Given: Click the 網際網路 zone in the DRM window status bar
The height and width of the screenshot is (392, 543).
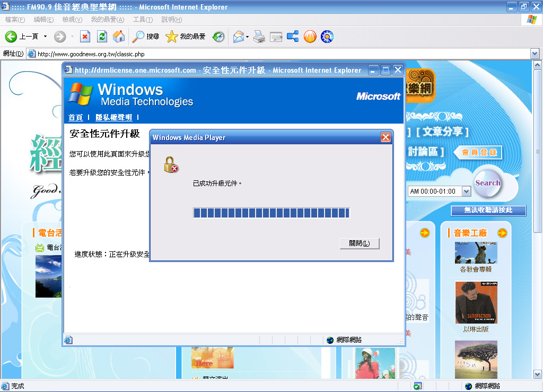Looking at the screenshot, I should click(x=344, y=340).
